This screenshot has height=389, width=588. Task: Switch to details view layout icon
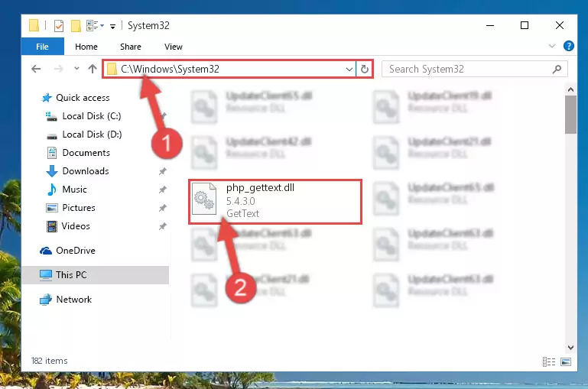tap(549, 361)
